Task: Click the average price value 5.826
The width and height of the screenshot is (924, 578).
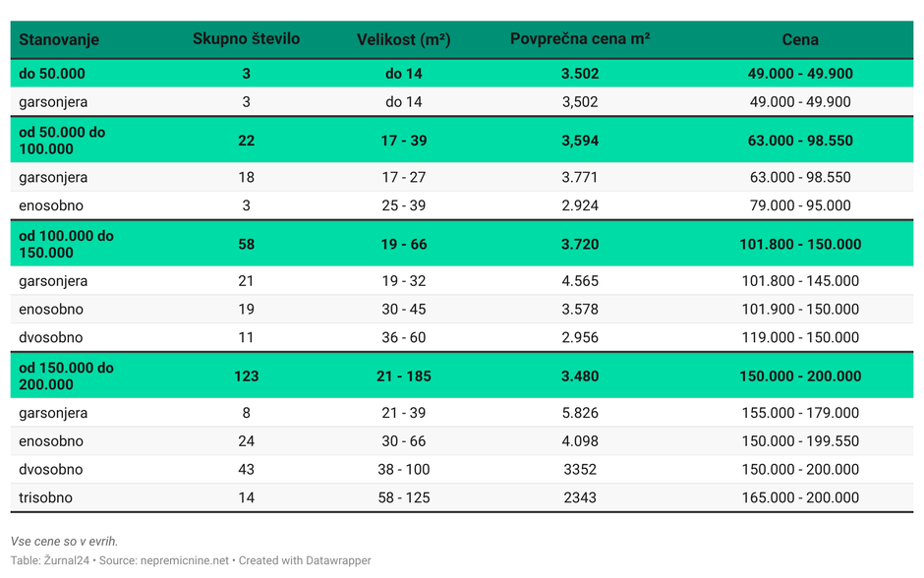Action: click(x=580, y=413)
